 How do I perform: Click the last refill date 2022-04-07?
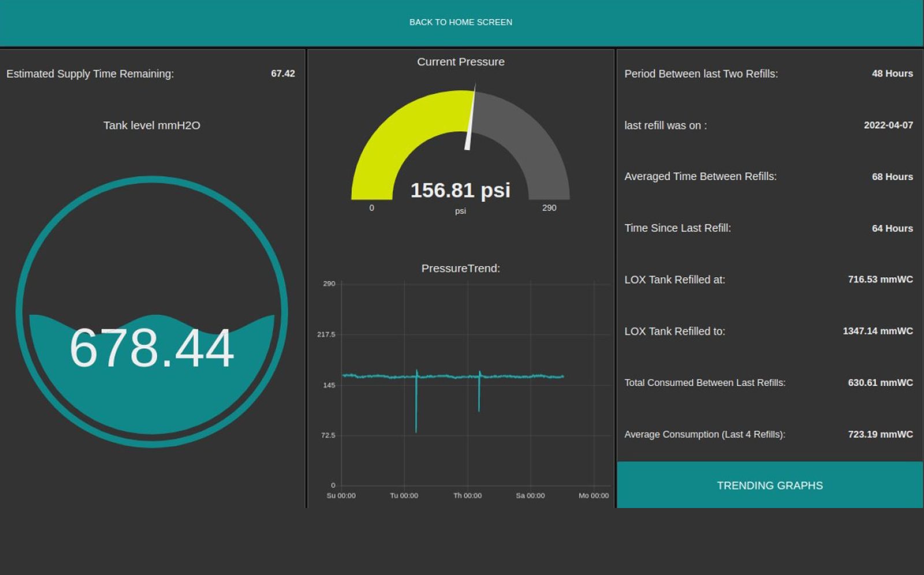(x=888, y=125)
